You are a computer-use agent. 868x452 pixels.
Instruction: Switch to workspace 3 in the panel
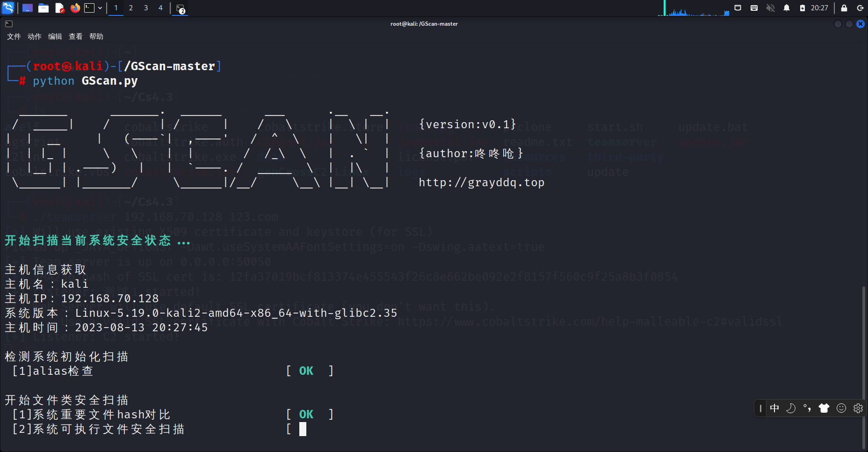[145, 8]
